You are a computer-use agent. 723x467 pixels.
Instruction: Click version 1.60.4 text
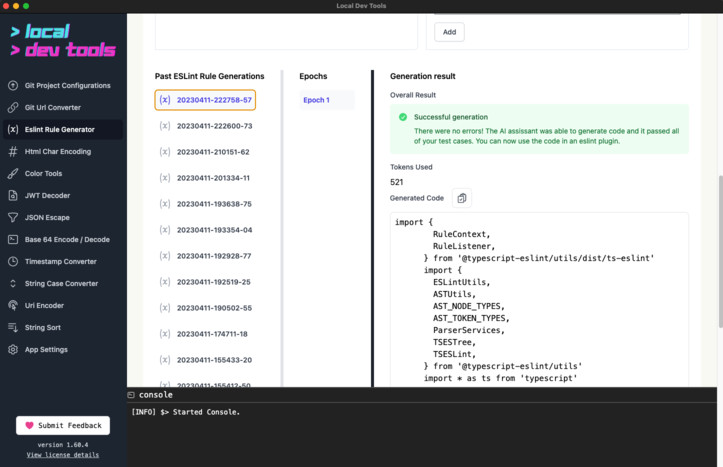(63, 445)
